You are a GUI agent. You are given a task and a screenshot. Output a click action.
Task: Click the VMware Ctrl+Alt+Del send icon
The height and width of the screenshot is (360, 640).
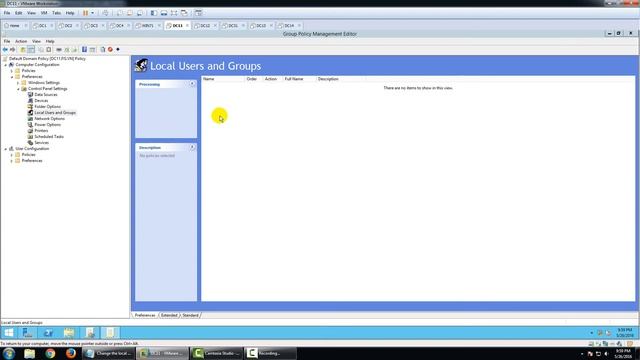click(105, 13)
